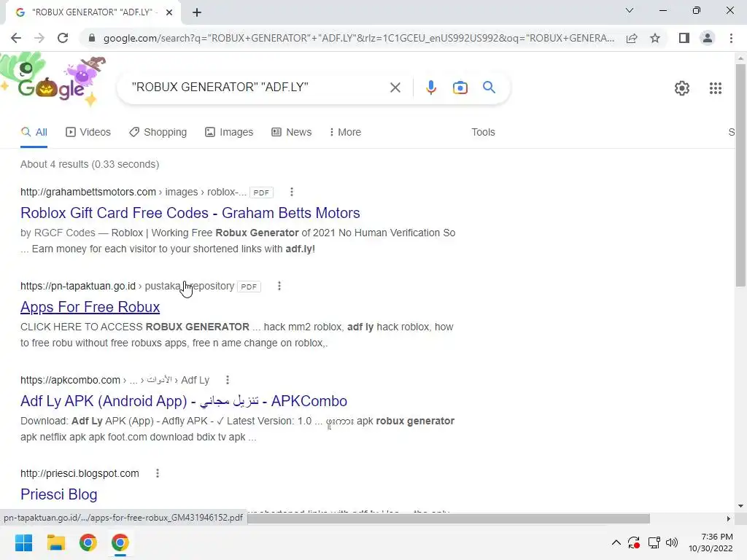Open the Google apps grid
Viewport: 747px width, 560px height.
[x=715, y=88]
